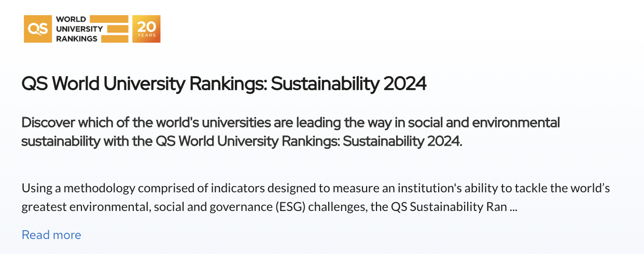Click the word UNIVERSITY in the logo
Image resolution: width=644 pixels, height=254 pixels.
[x=79, y=29]
